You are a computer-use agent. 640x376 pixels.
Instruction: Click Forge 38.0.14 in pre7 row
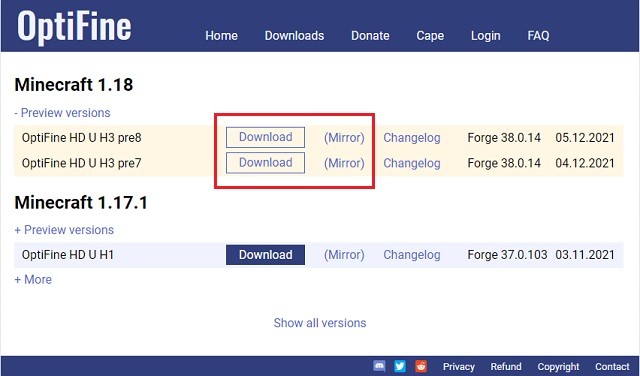[504, 163]
